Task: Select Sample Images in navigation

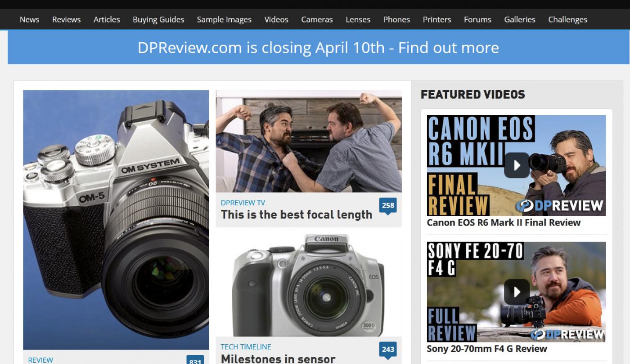Action: [224, 19]
